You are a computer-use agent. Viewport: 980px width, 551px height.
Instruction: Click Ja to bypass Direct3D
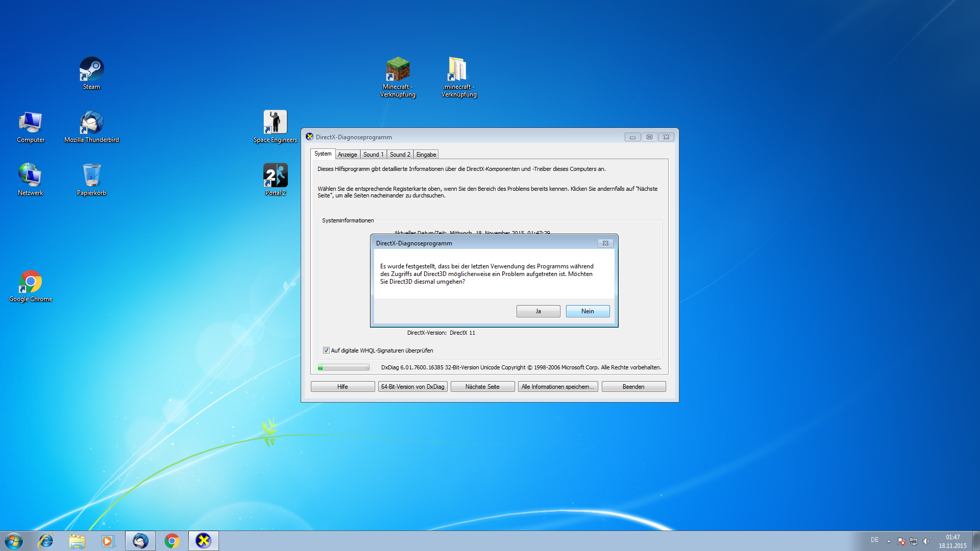538,311
